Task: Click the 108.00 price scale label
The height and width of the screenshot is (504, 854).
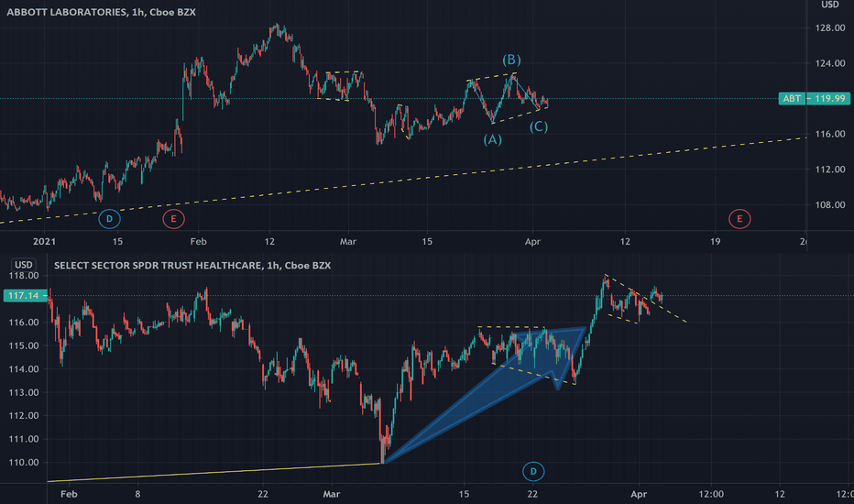Action: [830, 205]
